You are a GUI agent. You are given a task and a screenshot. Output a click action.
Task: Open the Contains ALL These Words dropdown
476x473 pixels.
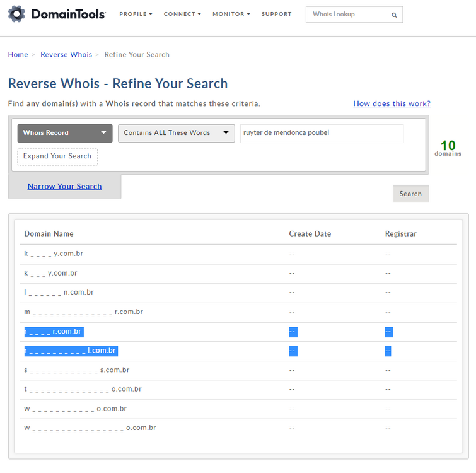177,133
